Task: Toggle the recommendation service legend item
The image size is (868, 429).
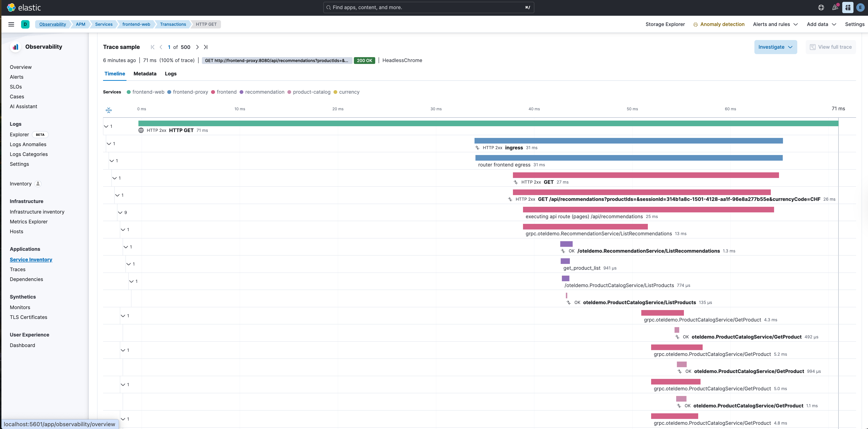Action: coord(262,92)
